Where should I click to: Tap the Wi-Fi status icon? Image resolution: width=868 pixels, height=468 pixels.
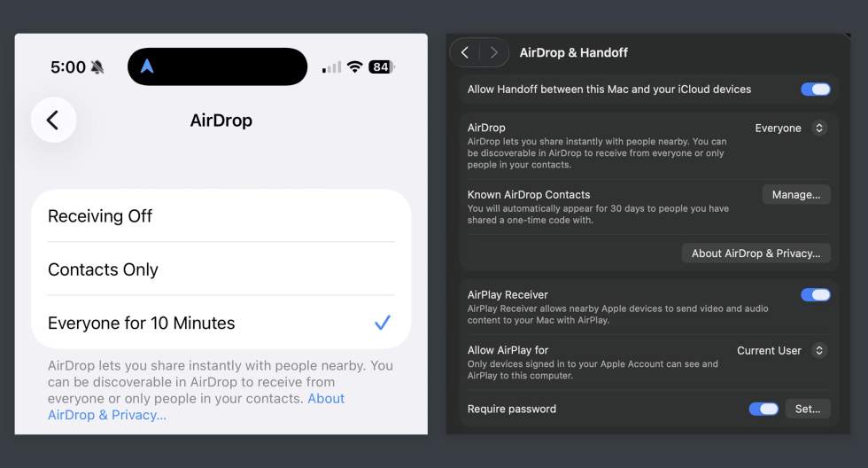pyautogui.click(x=355, y=67)
